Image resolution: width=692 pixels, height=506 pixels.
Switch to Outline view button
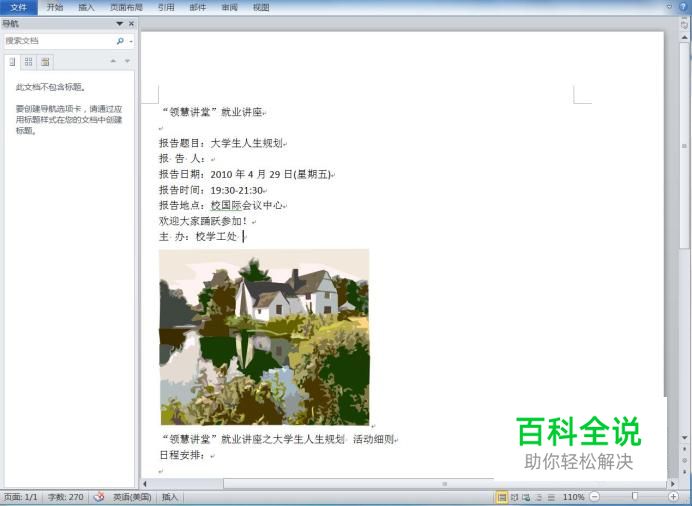pyautogui.click(x=538, y=497)
